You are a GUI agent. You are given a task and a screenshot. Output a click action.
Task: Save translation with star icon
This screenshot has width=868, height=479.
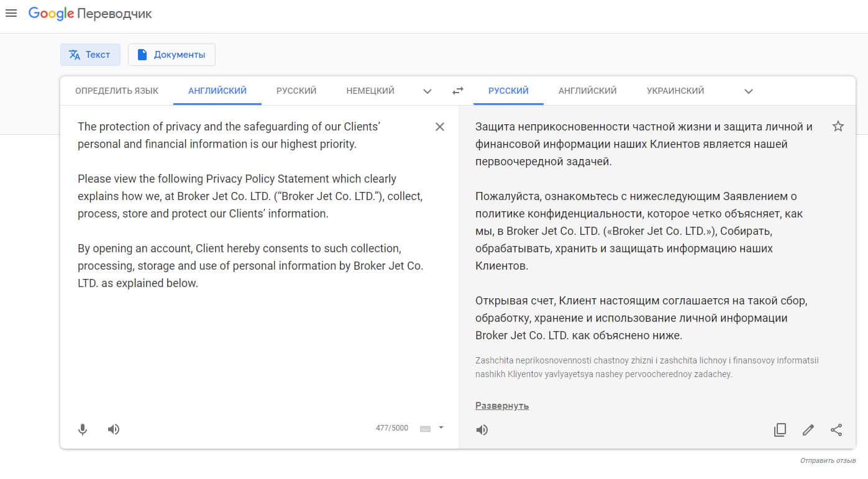coord(838,127)
